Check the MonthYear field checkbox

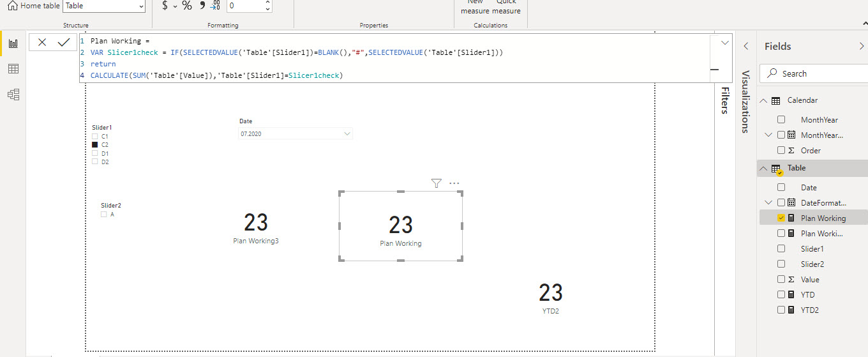pyautogui.click(x=781, y=119)
